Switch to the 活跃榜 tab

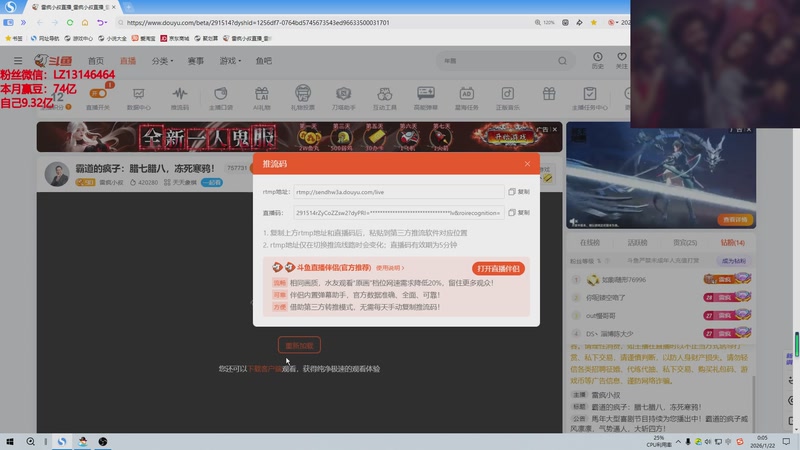637,242
